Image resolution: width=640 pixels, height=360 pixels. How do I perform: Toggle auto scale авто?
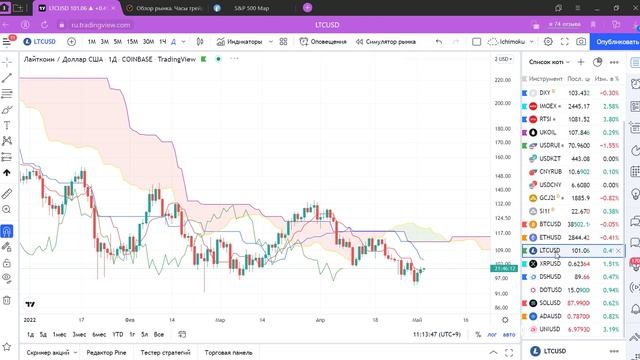(509, 334)
